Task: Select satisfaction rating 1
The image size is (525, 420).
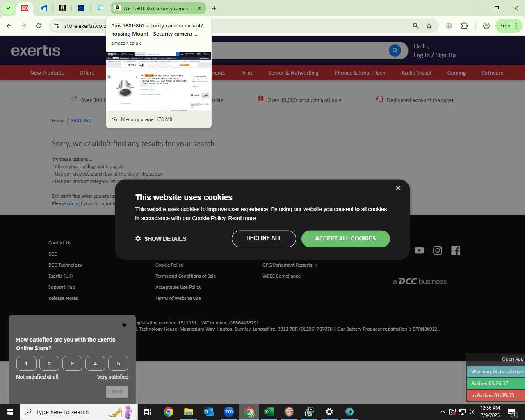Action: pyautogui.click(x=26, y=363)
